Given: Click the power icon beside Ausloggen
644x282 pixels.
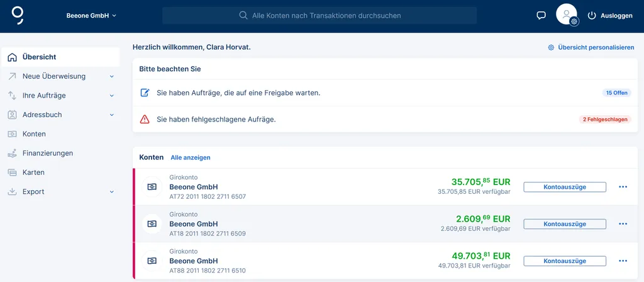Looking at the screenshot, I should pos(592,16).
